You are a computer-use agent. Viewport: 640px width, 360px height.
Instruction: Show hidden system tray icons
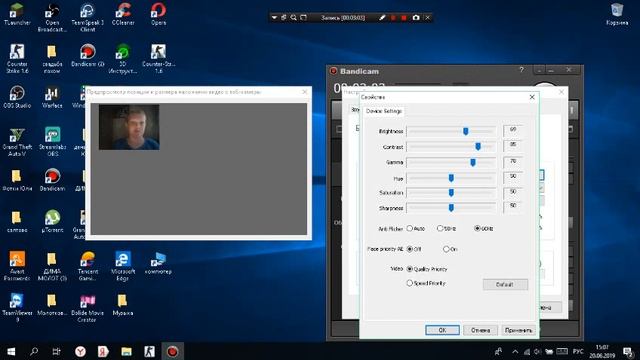[x=515, y=351]
